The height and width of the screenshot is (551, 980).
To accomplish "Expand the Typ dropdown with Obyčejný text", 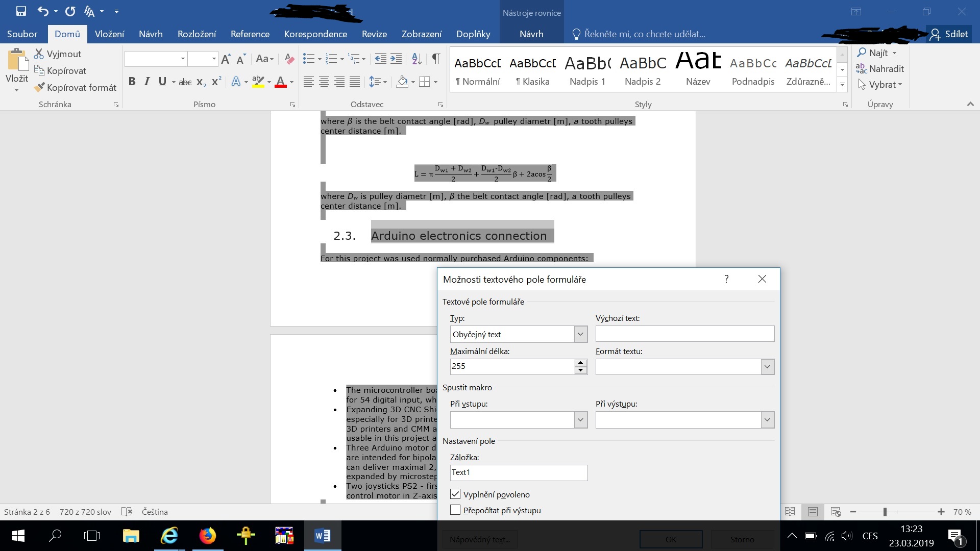I will 580,334.
